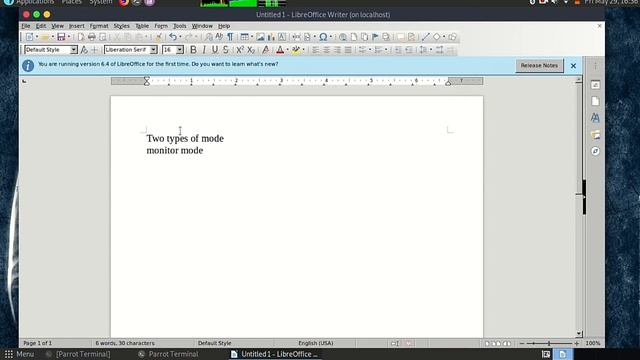Toggle bold formatting
This screenshot has width=640, height=360.
[193, 50]
